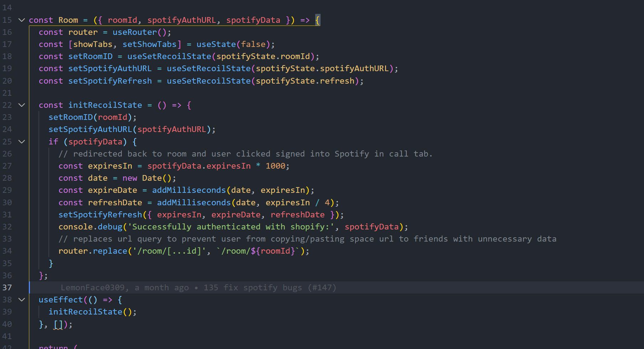
Task: Click the 'Room' component name on line 15
Action: click(68, 20)
